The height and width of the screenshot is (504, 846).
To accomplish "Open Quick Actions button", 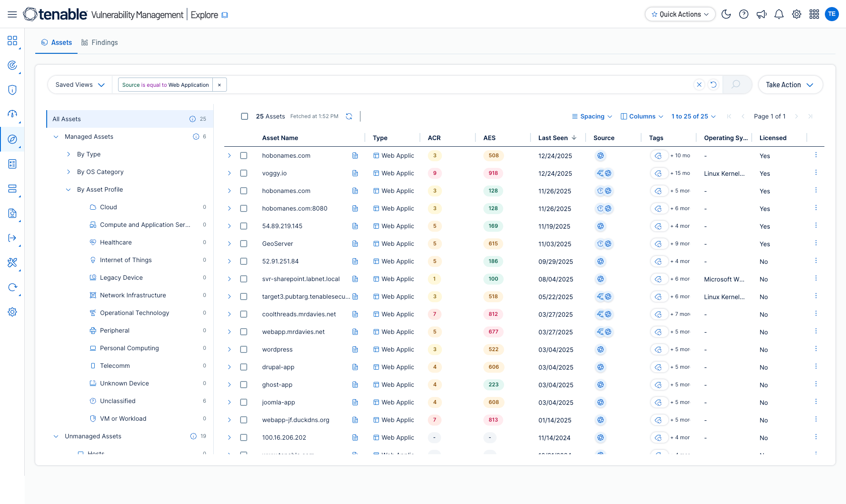I will [x=680, y=14].
